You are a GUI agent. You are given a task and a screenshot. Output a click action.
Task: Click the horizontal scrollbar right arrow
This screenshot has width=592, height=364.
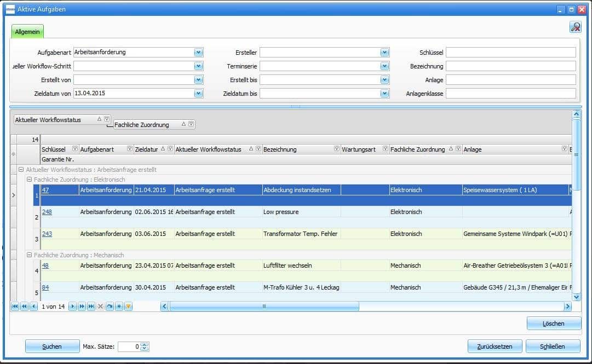tap(567, 307)
